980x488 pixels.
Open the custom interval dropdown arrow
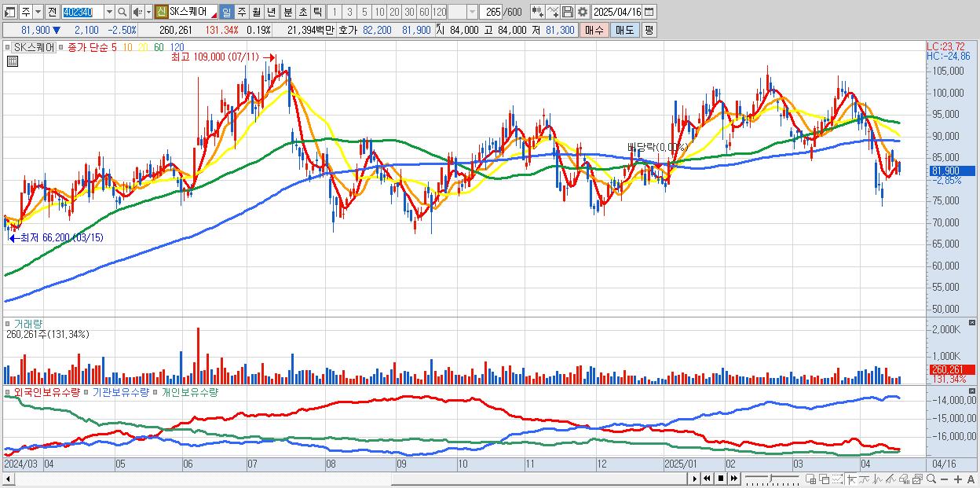click(x=472, y=12)
